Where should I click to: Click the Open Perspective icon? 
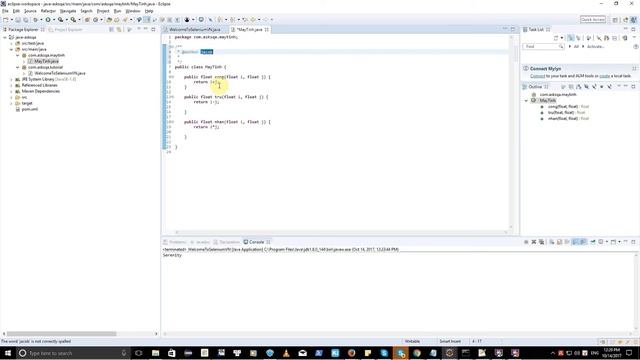615,20
